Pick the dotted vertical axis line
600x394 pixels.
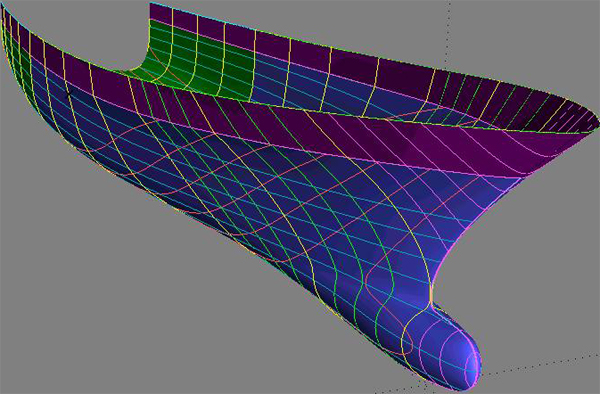[x=447, y=31]
